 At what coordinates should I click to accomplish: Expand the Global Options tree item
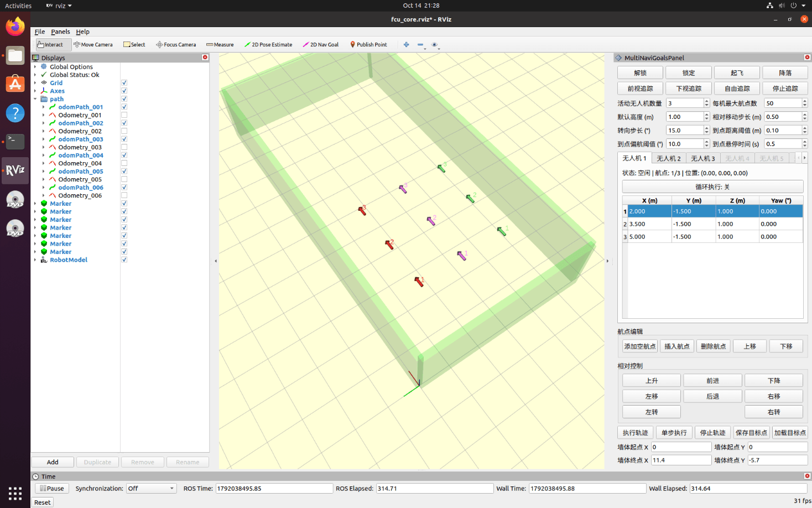click(35, 67)
